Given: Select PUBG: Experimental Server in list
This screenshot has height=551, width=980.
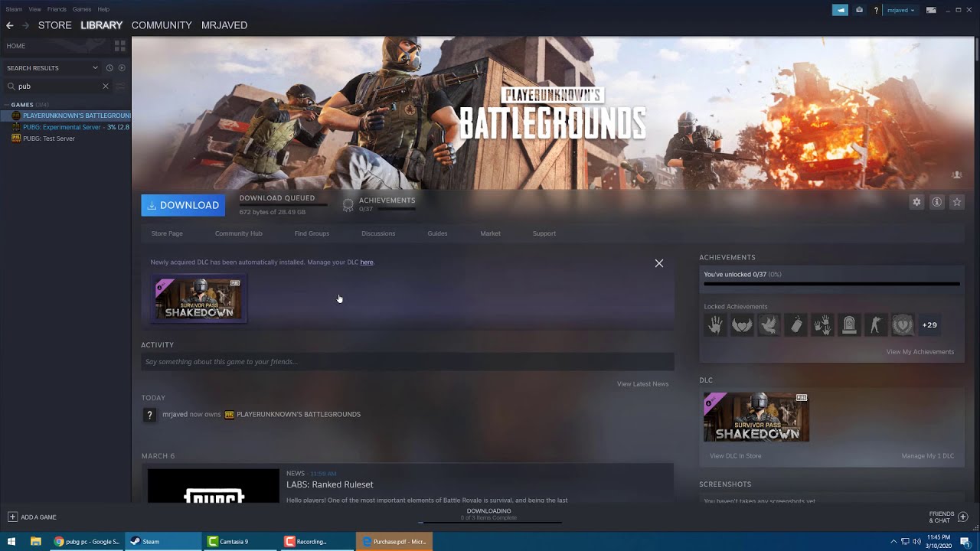Looking at the screenshot, I should [x=66, y=127].
